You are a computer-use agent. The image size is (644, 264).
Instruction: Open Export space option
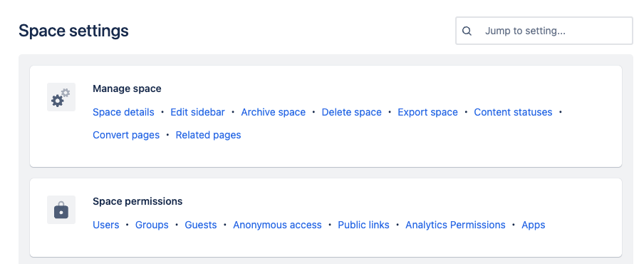point(427,112)
